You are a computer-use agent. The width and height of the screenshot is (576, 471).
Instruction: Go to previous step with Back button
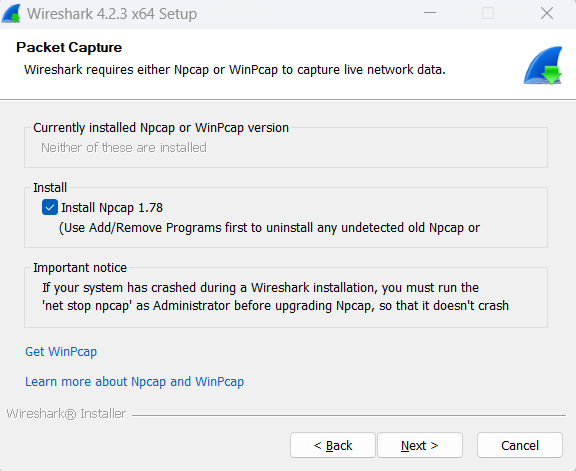[333, 445]
